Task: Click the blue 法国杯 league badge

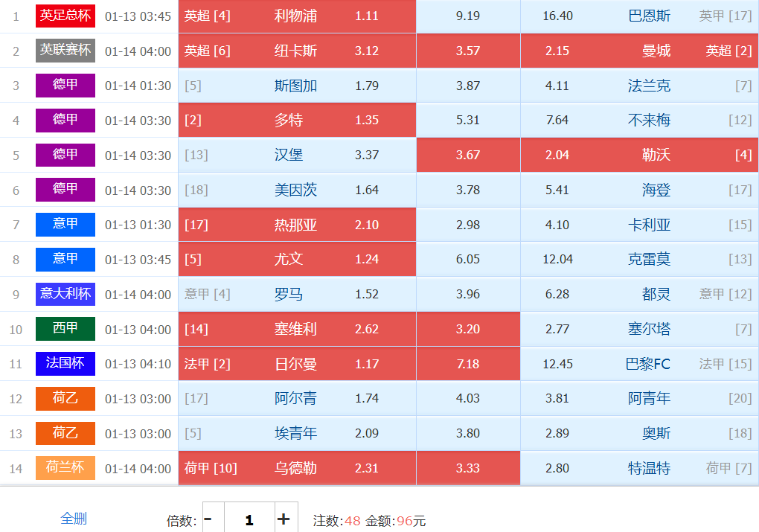Action: pyautogui.click(x=65, y=364)
